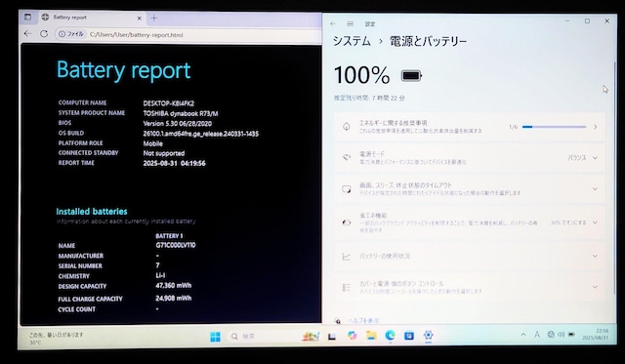Click the volume icon in tray
625x364 pixels.
coord(561,335)
